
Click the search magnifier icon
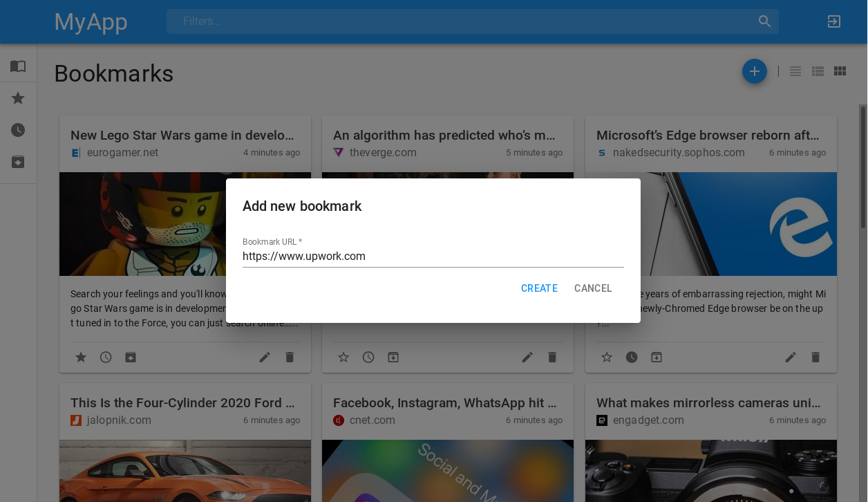764,21
